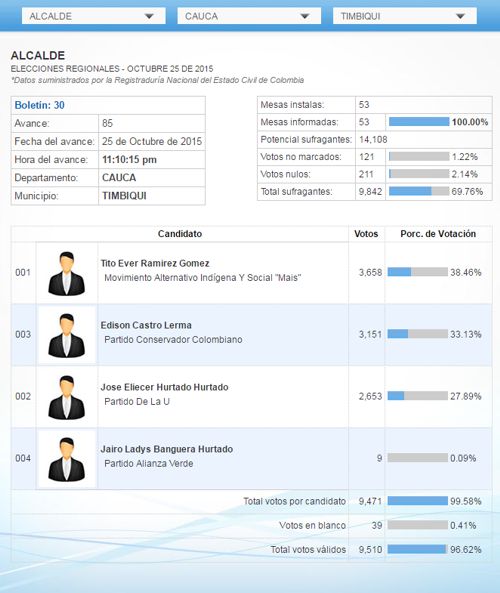
Task: Click the 3,151 votes value
Action: [370, 334]
